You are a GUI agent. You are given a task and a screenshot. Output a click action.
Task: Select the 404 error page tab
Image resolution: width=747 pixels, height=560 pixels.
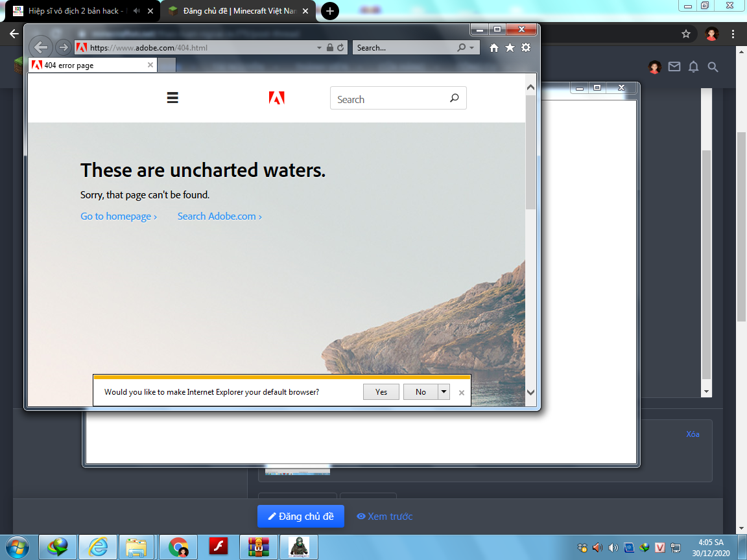pyautogui.click(x=93, y=65)
